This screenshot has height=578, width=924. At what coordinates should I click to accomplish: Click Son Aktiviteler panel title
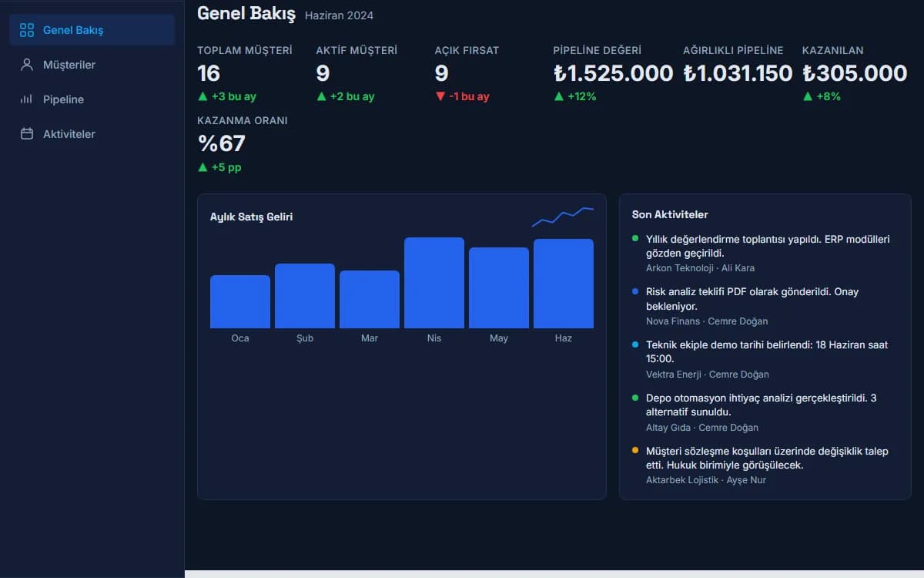(670, 215)
